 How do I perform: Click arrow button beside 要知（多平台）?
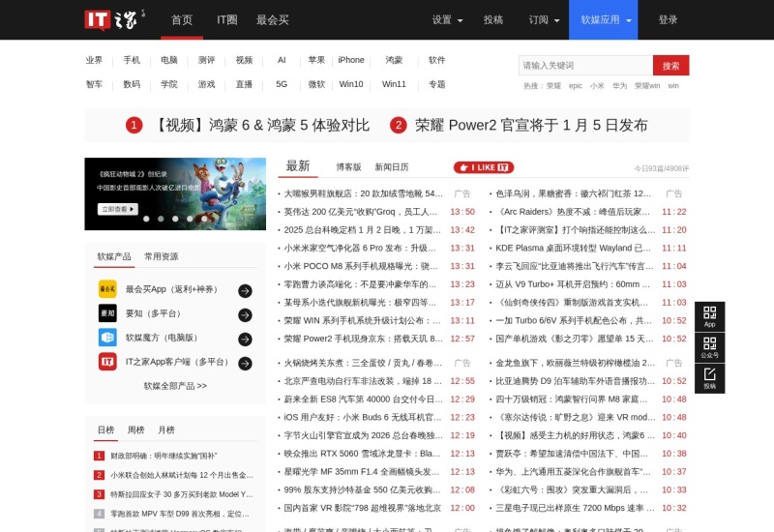coord(245,315)
